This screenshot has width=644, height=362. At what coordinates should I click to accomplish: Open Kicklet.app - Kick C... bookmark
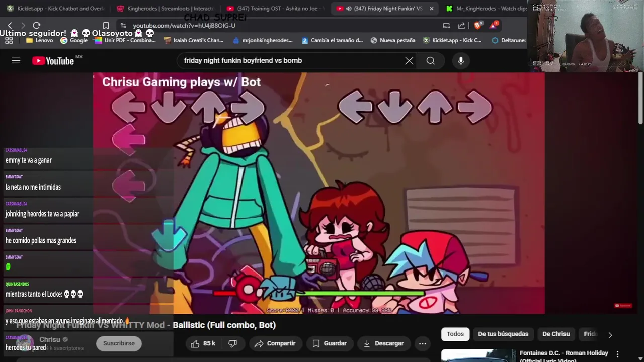point(452,40)
